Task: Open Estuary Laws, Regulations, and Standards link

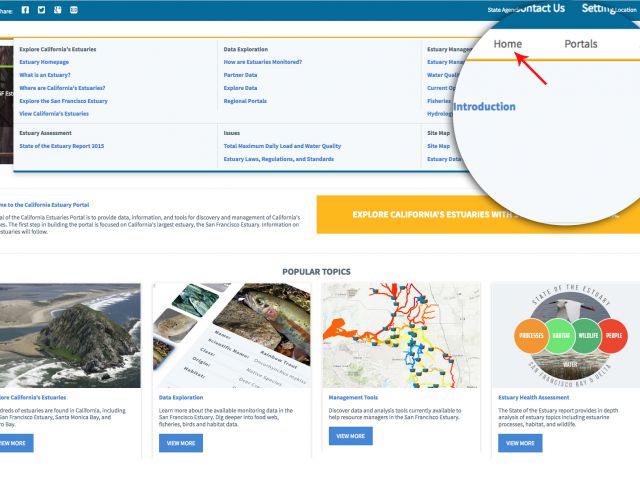Action: [279, 159]
